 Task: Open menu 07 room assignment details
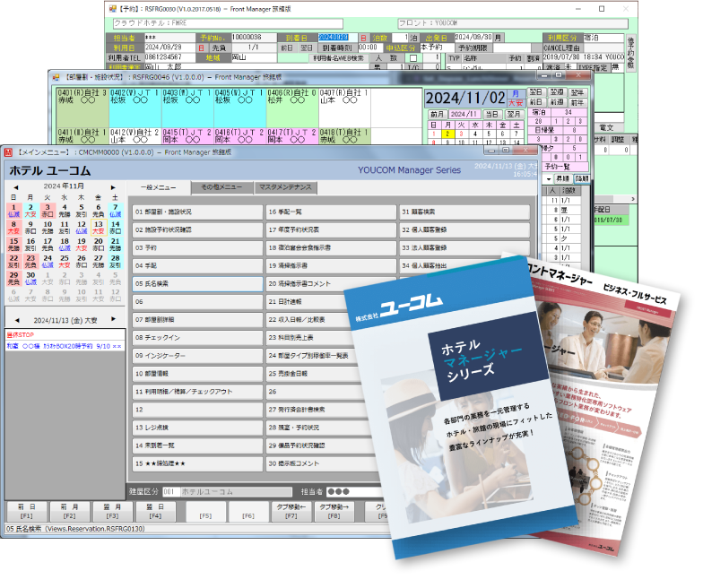pyautogui.click(x=197, y=319)
